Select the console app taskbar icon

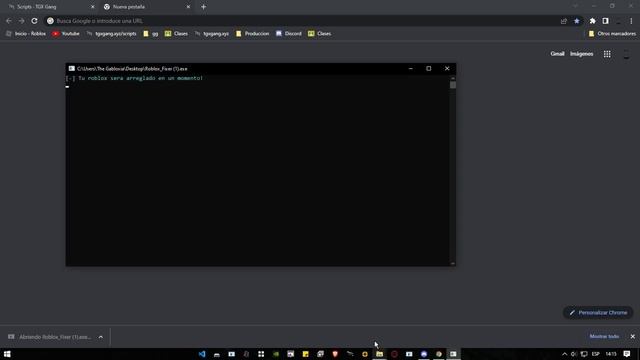pyautogui.click(x=453, y=354)
